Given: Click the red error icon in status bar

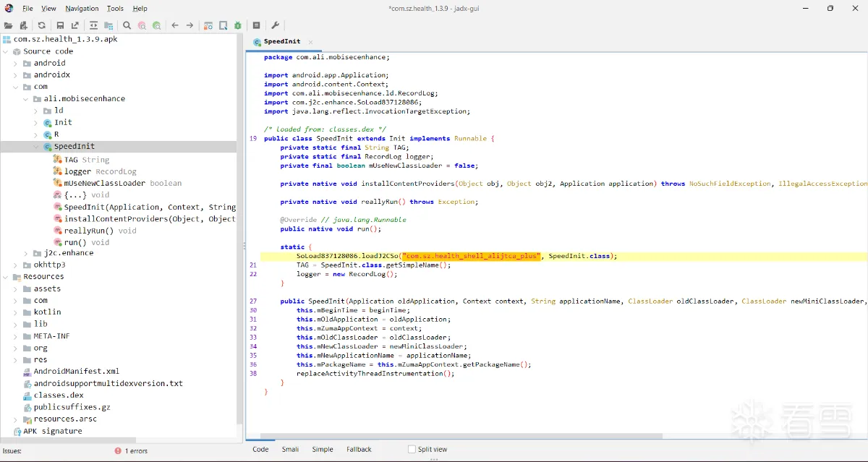Looking at the screenshot, I should coord(118,450).
